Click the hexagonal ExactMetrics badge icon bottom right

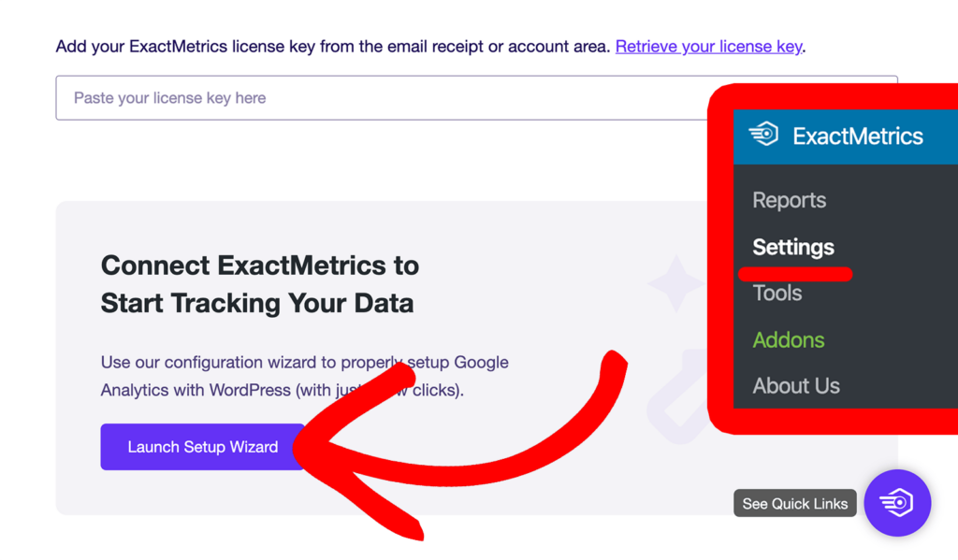tap(897, 503)
